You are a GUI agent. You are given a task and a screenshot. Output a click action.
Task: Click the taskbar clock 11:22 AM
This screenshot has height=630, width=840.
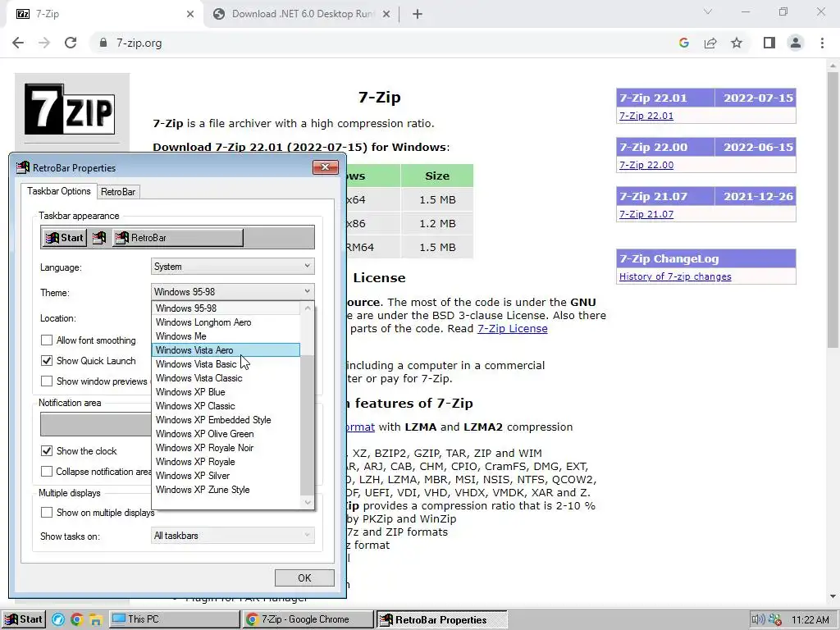[810, 620]
